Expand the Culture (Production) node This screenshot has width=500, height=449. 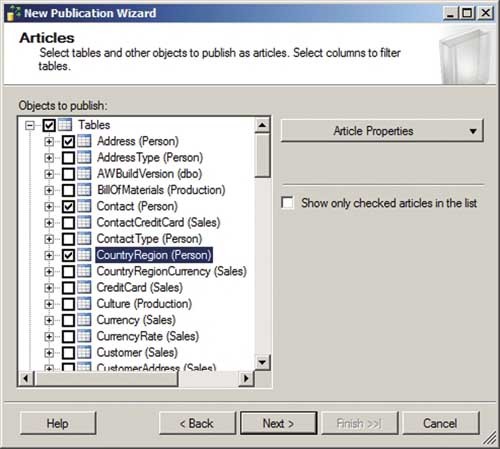[49, 304]
